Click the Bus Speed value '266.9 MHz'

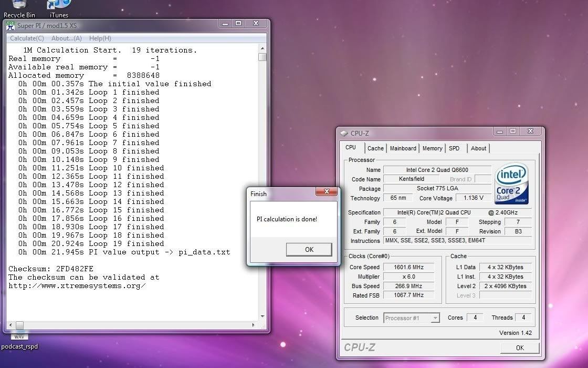click(408, 286)
